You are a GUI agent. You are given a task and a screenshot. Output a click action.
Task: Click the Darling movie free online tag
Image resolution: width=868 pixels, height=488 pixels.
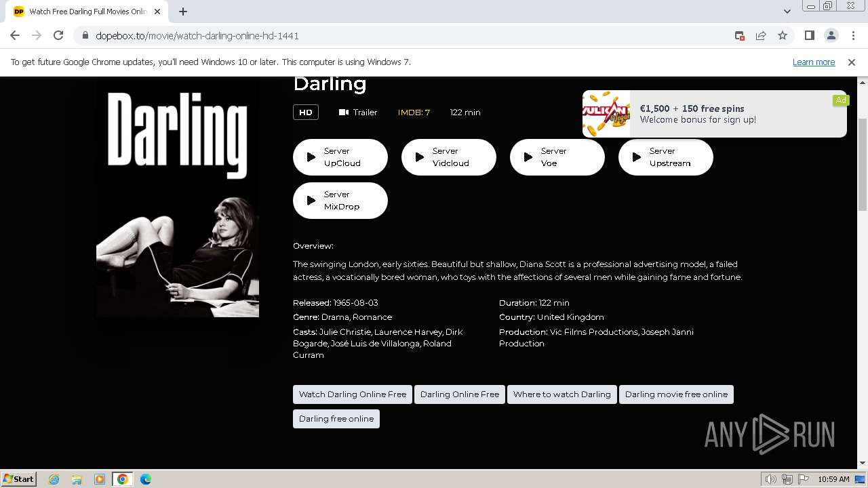pos(676,394)
